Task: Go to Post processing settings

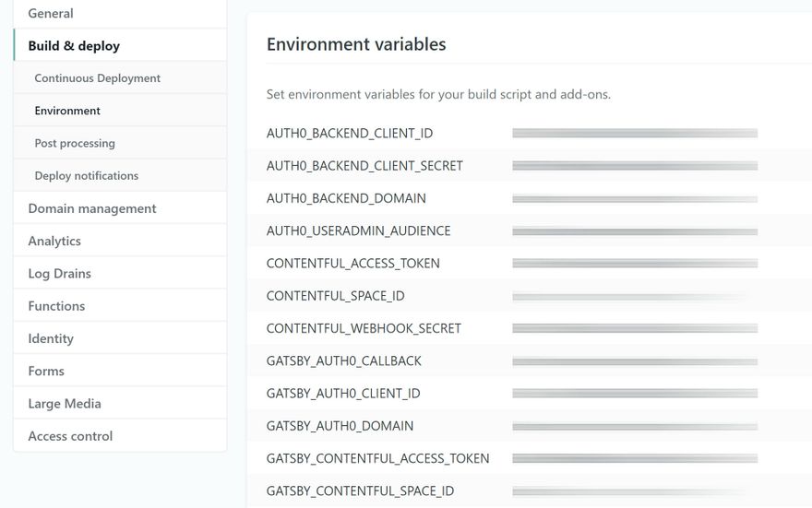Action: click(x=75, y=144)
